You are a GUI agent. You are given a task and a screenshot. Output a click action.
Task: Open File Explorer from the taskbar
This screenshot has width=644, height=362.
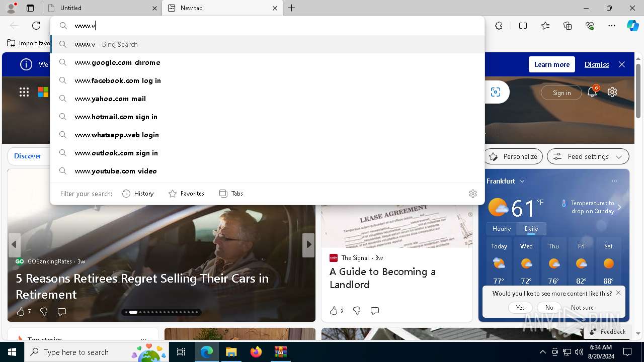point(231,352)
